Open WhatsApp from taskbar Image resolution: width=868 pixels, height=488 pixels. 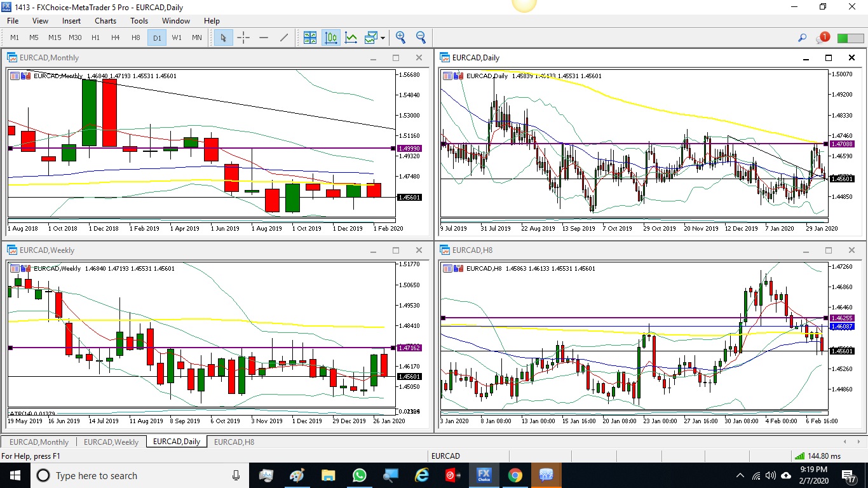coord(360,475)
